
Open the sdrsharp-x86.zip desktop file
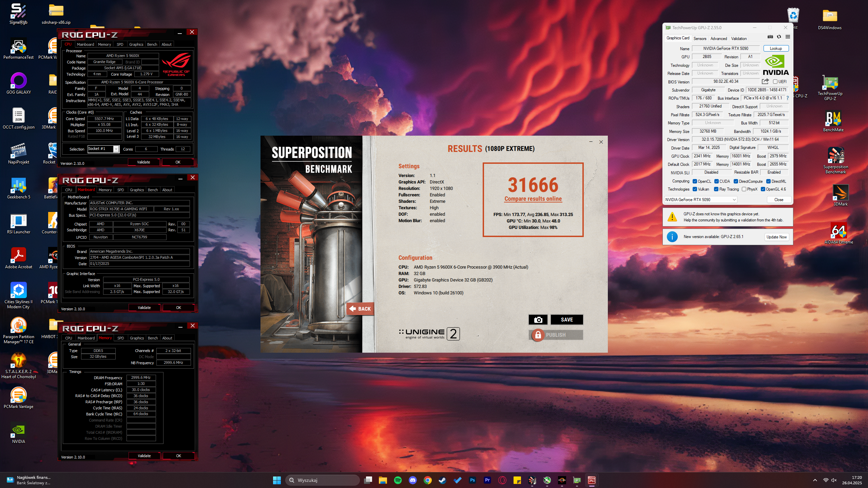coord(56,14)
